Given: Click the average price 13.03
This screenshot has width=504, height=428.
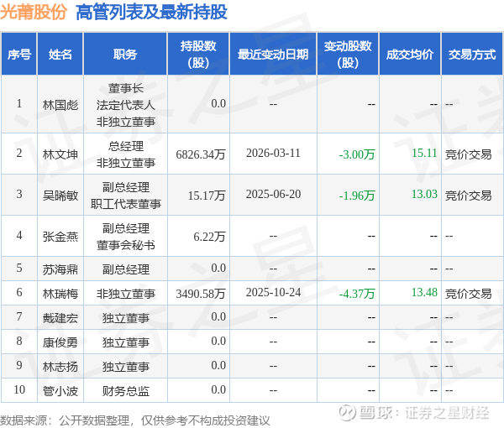Looking at the screenshot, I should click(x=424, y=194).
